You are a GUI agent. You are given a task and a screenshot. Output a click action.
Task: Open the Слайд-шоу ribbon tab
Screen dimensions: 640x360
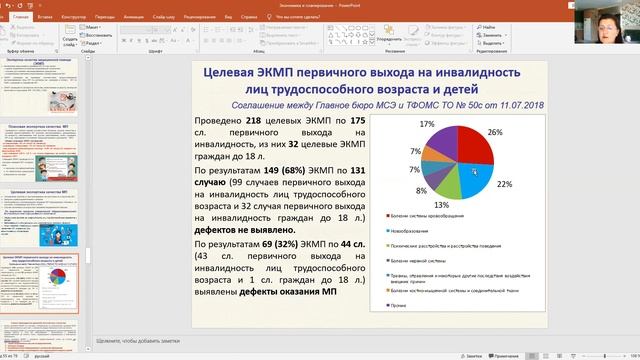(x=164, y=17)
